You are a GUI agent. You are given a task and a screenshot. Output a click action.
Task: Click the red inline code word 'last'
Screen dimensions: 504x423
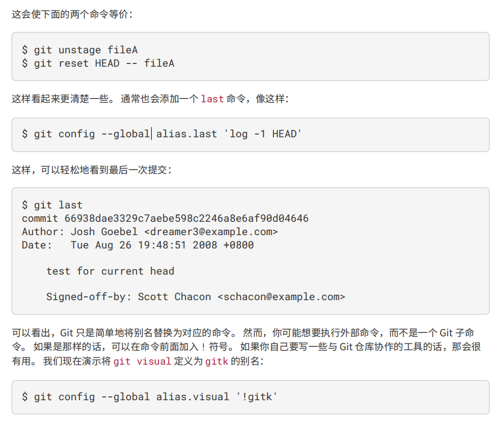pos(212,99)
